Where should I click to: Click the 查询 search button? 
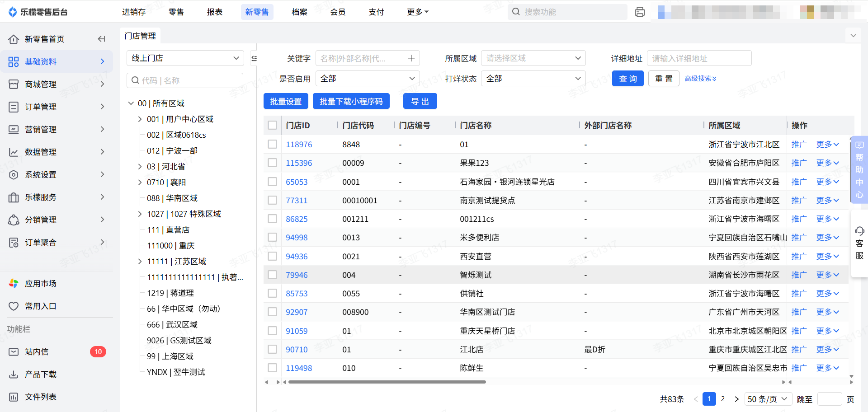pyautogui.click(x=627, y=79)
